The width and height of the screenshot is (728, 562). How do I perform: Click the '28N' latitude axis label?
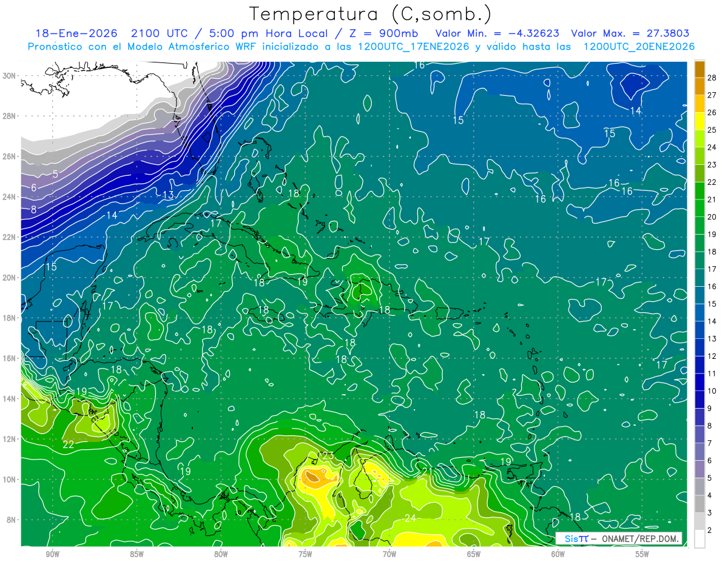click(x=10, y=116)
